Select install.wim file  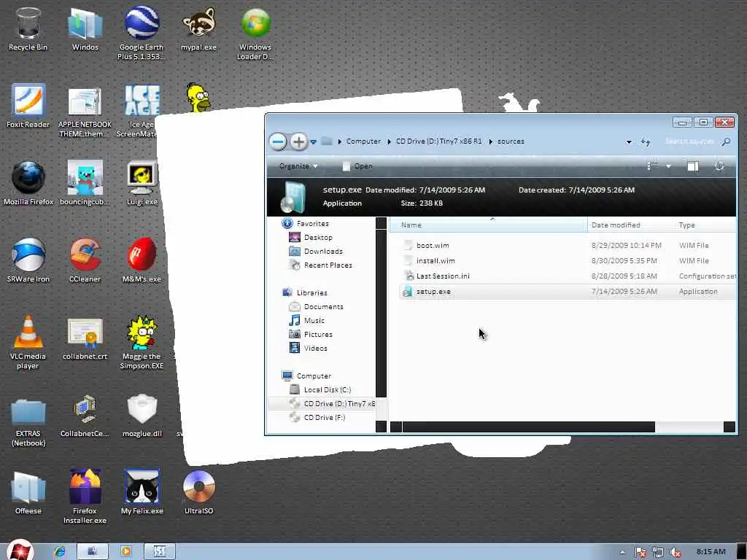pos(568,260)
